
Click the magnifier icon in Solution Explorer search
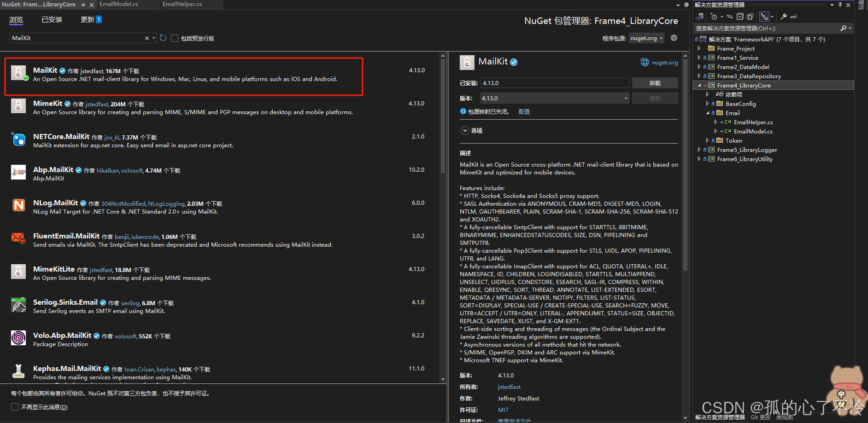point(844,28)
